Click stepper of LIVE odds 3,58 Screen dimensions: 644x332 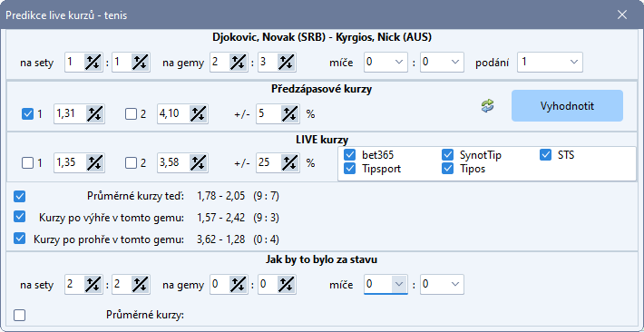[x=199, y=162]
